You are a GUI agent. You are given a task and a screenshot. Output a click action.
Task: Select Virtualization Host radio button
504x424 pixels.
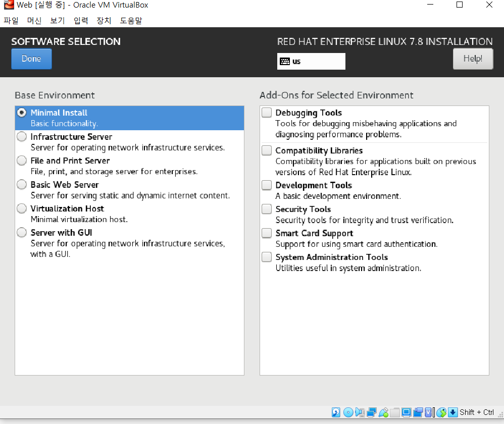point(22,208)
